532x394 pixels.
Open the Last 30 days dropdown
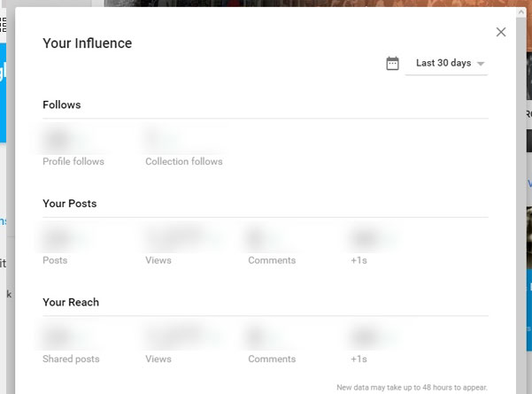[x=446, y=64]
